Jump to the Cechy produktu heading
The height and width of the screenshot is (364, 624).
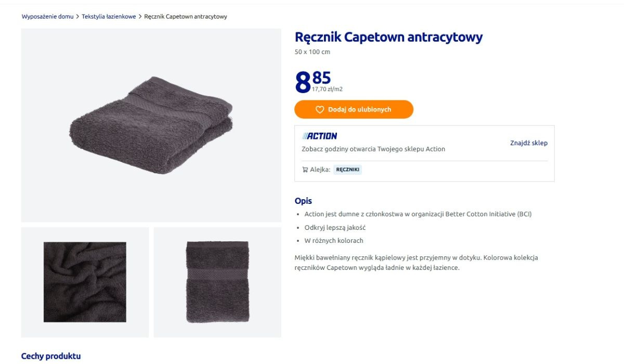[x=51, y=356]
